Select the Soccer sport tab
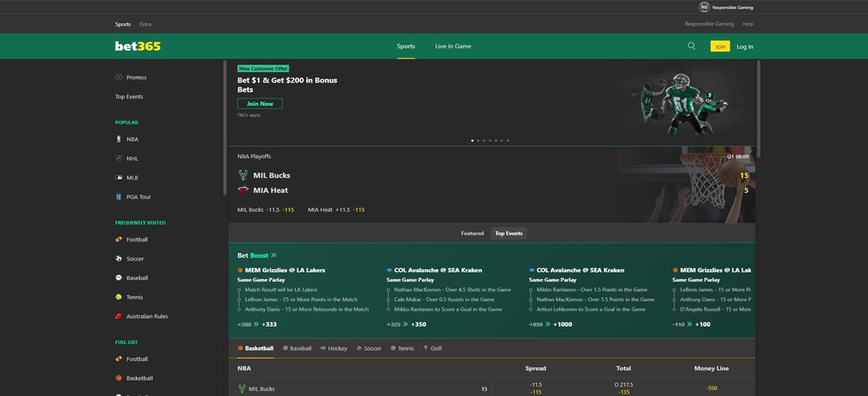Image resolution: width=868 pixels, height=396 pixels. pos(369,348)
